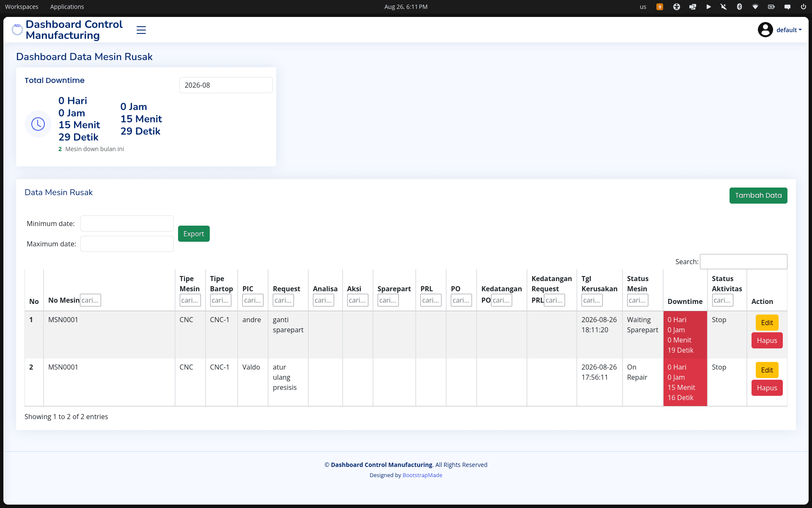
Task: Click the PO column filter input
Action: pyautogui.click(x=461, y=300)
